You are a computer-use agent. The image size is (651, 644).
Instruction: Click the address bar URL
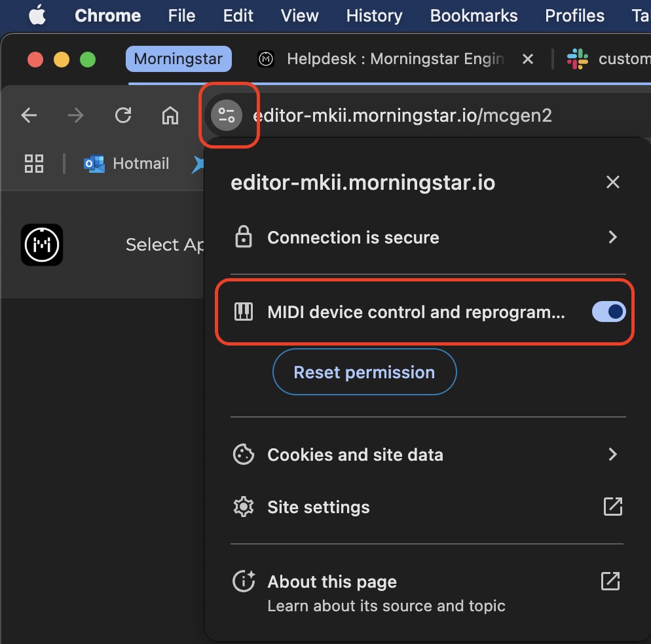click(x=402, y=116)
